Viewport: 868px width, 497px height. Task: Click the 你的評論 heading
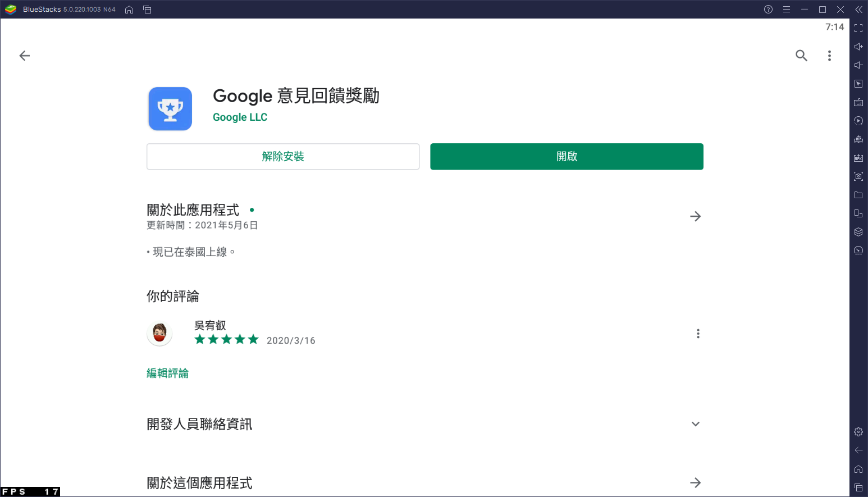(173, 296)
